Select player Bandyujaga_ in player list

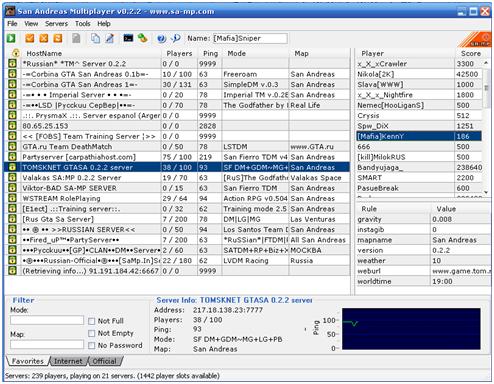[419, 167]
